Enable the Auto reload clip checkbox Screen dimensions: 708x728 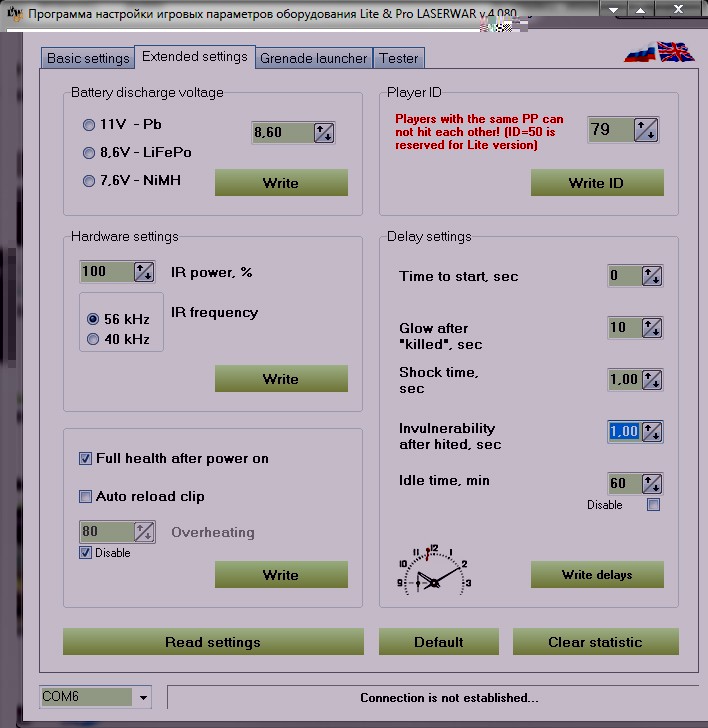86,496
